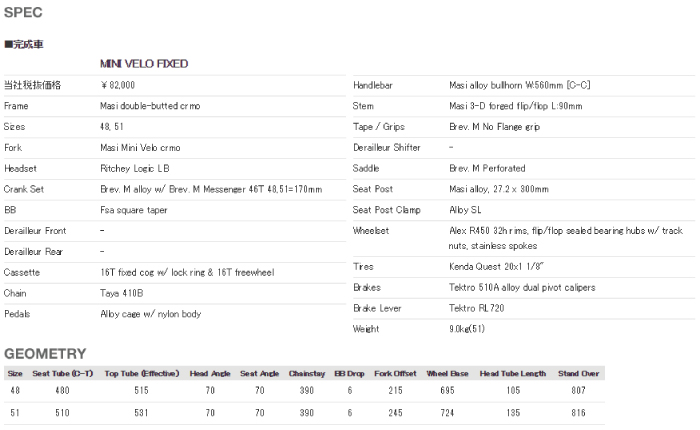Click the Derailleur Rear label
The width and height of the screenshot is (700, 430).
[x=33, y=252]
